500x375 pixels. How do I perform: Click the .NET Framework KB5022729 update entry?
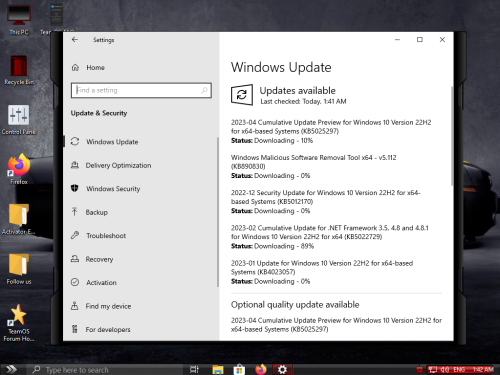[x=330, y=232]
